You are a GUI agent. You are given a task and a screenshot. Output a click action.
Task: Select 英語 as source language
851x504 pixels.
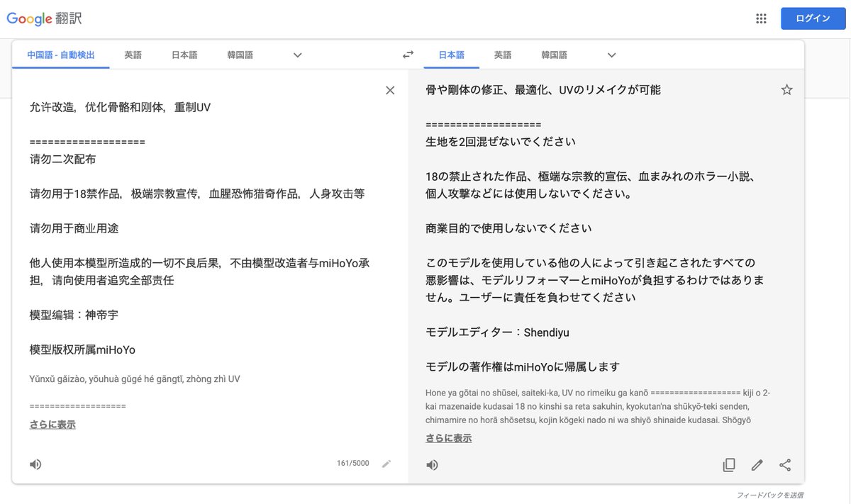133,55
